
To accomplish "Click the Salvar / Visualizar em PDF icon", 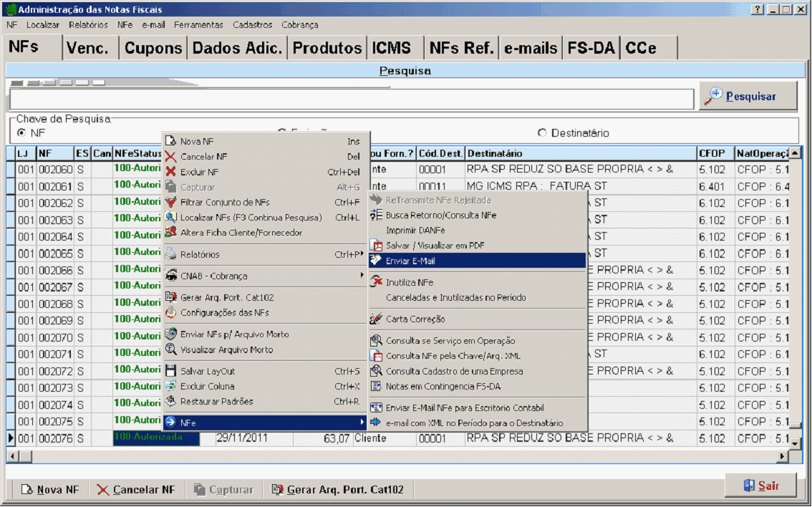I will point(376,246).
